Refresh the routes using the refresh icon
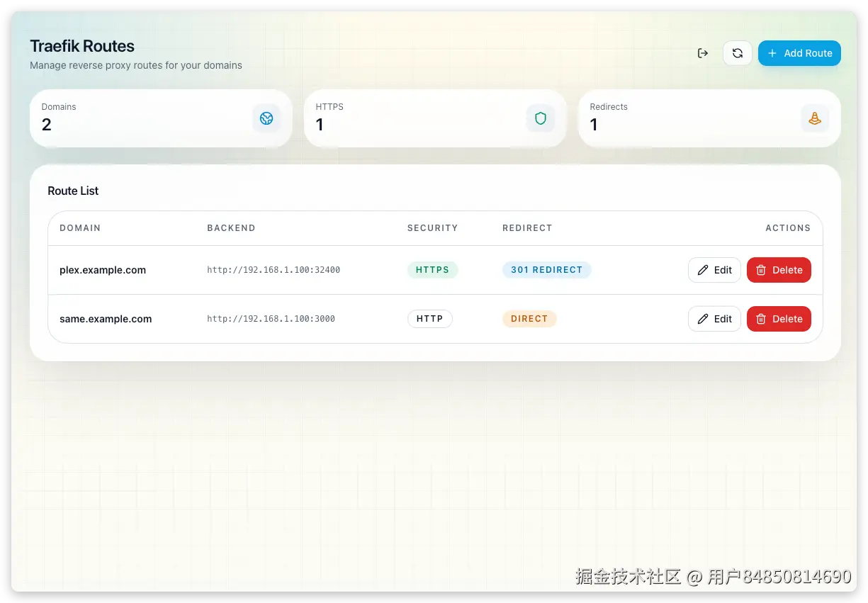This screenshot has width=868, height=603. tap(737, 52)
